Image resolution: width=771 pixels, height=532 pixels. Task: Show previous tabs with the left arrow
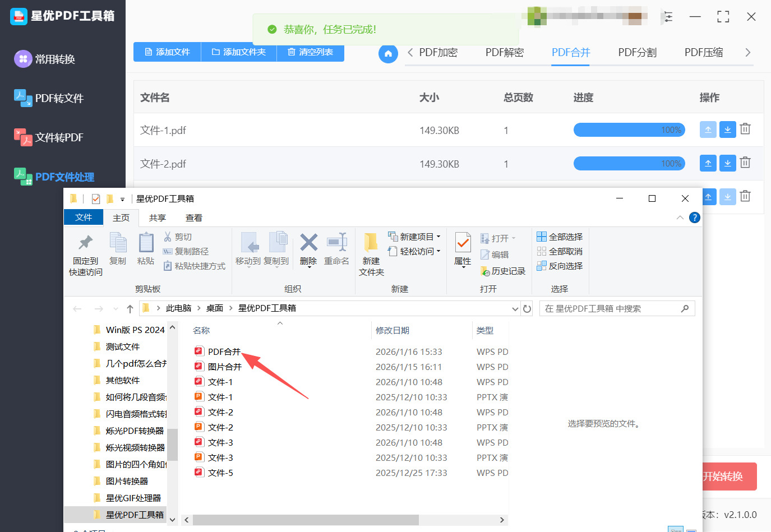[x=410, y=53]
